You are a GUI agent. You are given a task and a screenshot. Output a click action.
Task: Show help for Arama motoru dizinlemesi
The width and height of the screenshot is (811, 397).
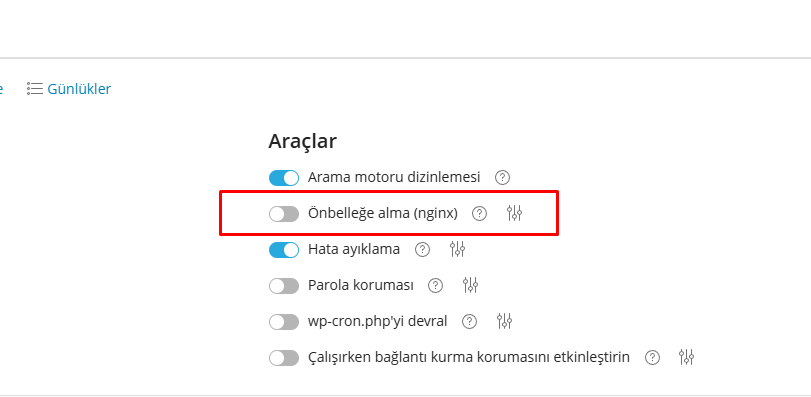click(x=502, y=177)
